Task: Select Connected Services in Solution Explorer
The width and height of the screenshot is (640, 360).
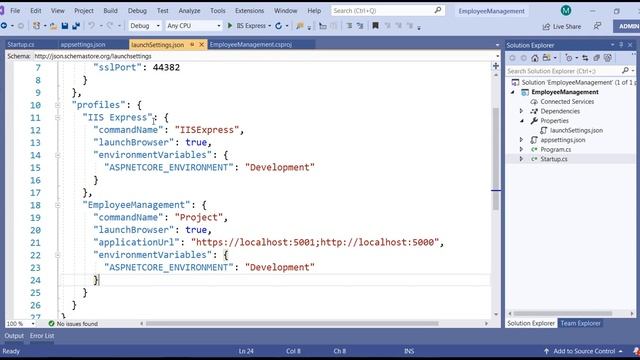Action: click(x=567, y=102)
